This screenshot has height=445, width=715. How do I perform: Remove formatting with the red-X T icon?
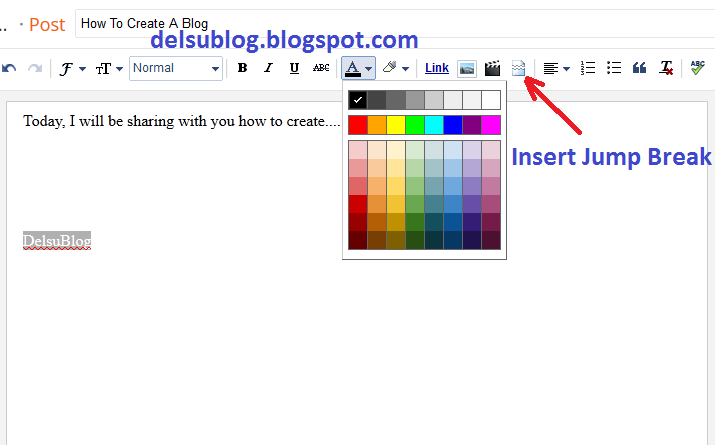pyautogui.click(x=666, y=68)
